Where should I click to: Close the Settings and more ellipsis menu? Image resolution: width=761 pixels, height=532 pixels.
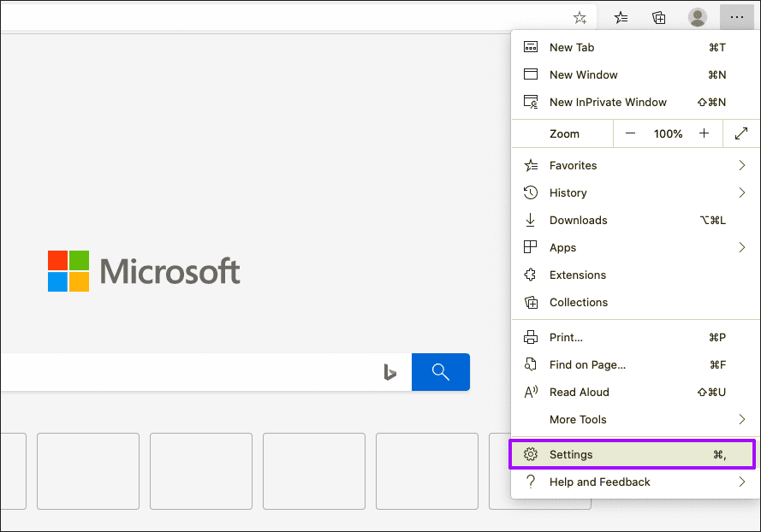click(737, 17)
